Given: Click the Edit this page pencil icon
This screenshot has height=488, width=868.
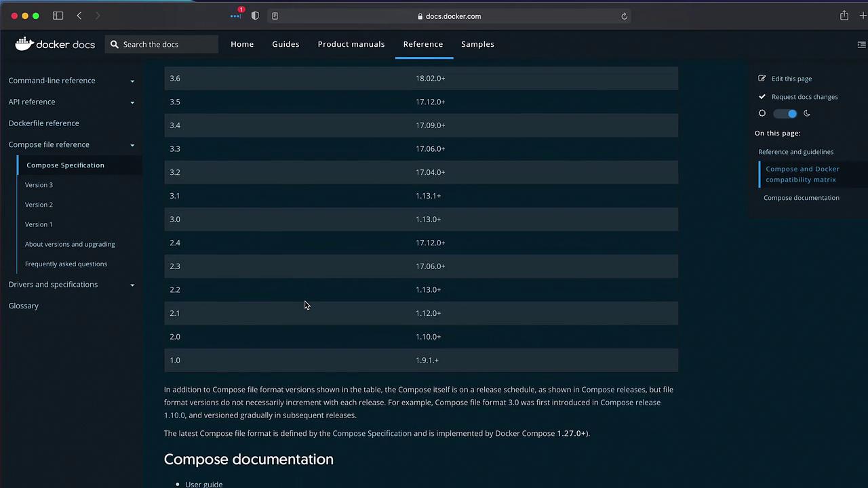Looking at the screenshot, I should point(762,79).
